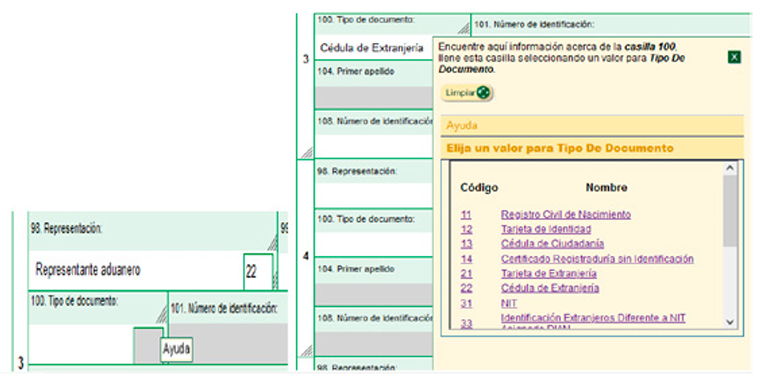Click the Código column header
This screenshot has height=380, width=761.
(x=479, y=188)
